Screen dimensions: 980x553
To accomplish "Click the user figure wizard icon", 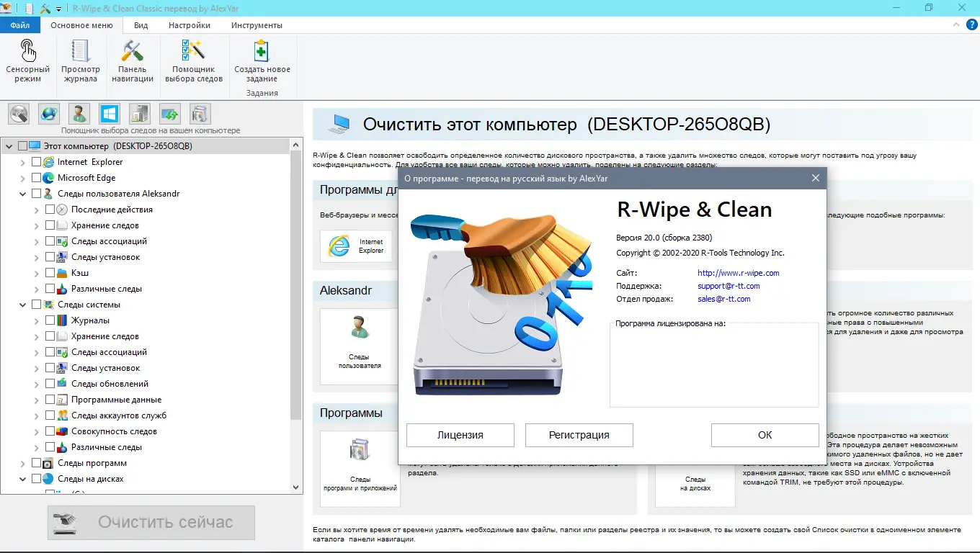I will [79, 114].
